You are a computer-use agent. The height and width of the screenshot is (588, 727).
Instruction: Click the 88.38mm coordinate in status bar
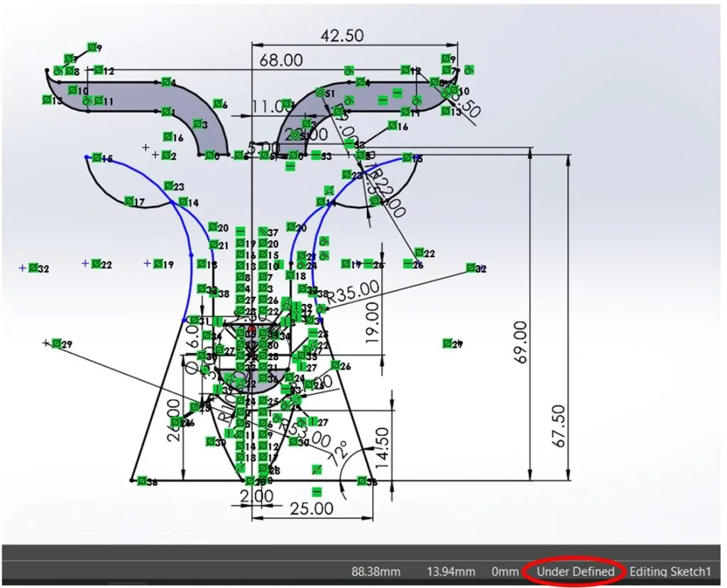point(376,571)
